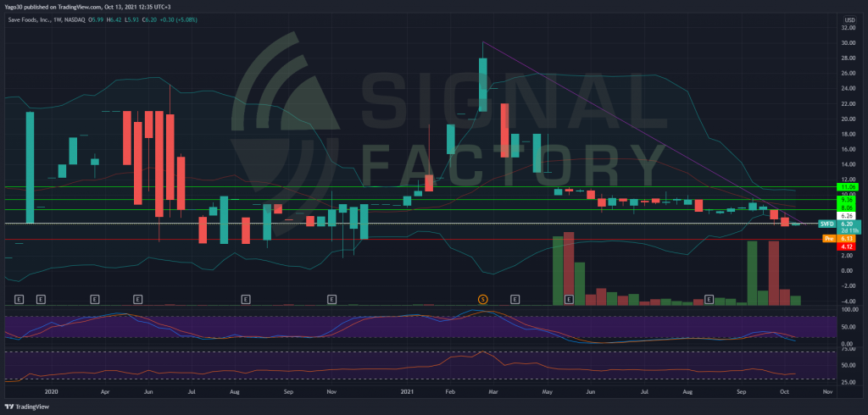Click the 2d 11h bar countdown label
Viewport: 868px width, 415px height.
click(x=849, y=230)
